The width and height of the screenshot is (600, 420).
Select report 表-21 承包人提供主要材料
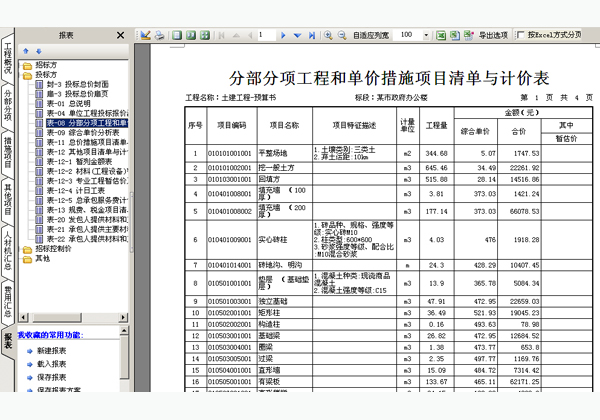pos(82,229)
